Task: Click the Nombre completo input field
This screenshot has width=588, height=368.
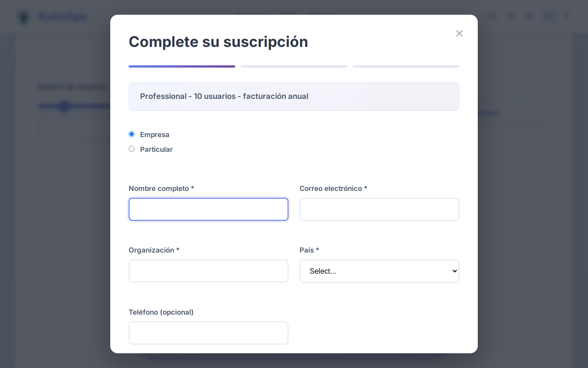Action: click(208, 209)
